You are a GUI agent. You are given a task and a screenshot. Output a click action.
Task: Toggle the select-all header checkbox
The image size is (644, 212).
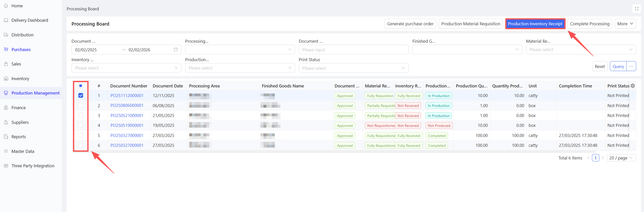tap(81, 86)
